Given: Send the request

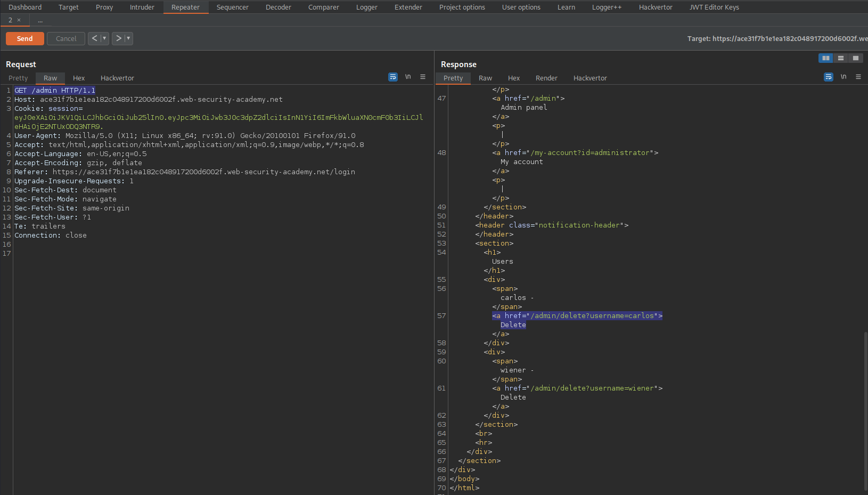Looking at the screenshot, I should [24, 38].
